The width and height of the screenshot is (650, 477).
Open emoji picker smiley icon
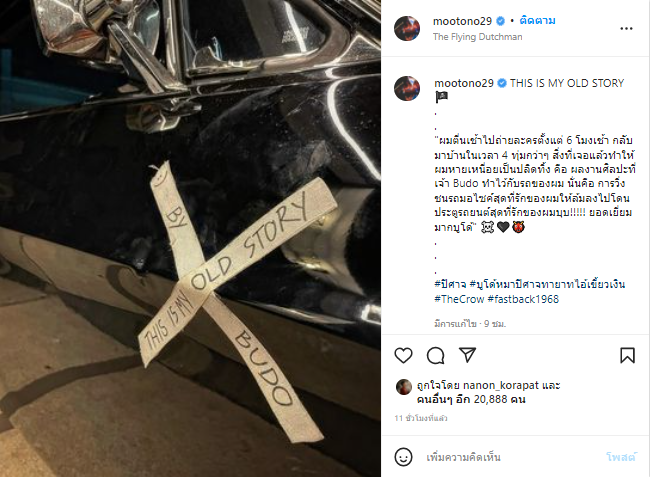[x=403, y=457]
